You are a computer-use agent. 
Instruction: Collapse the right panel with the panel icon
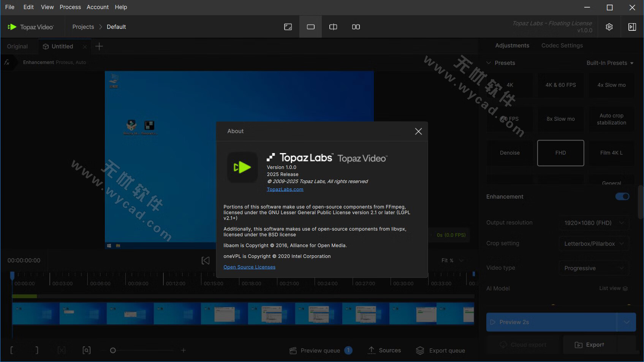[x=632, y=27]
